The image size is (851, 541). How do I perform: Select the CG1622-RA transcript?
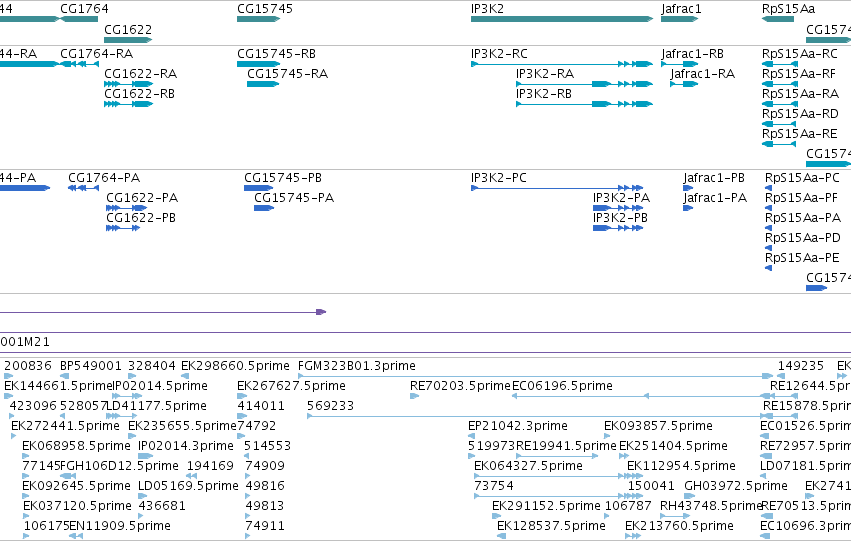point(129,84)
